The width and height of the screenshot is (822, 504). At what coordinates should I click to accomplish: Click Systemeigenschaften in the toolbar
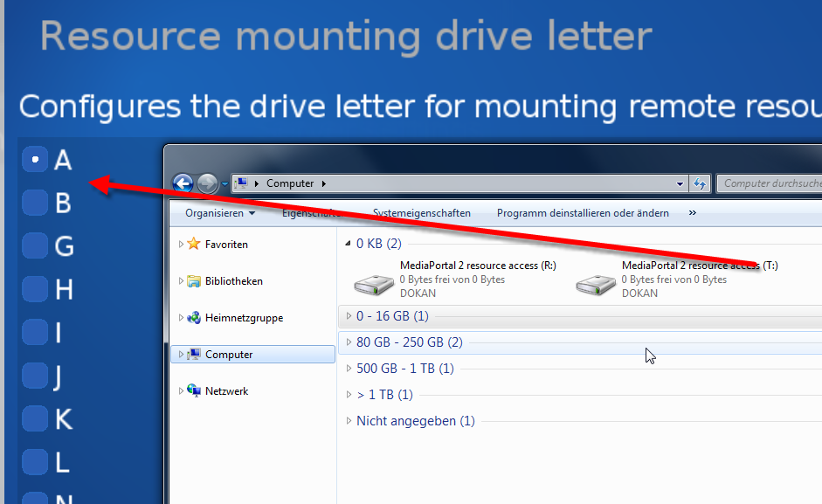point(422,213)
